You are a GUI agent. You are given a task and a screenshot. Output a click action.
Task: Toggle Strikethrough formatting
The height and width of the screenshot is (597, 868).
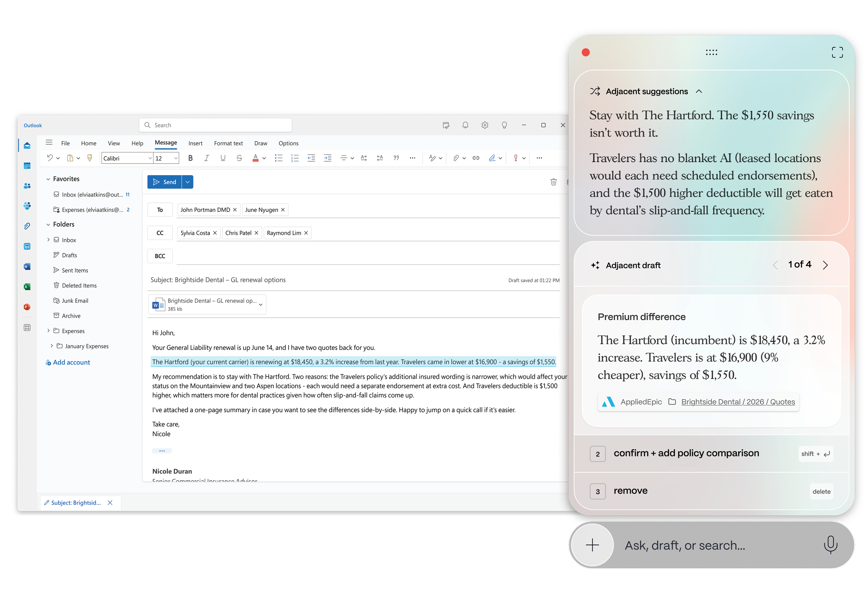pos(239,158)
